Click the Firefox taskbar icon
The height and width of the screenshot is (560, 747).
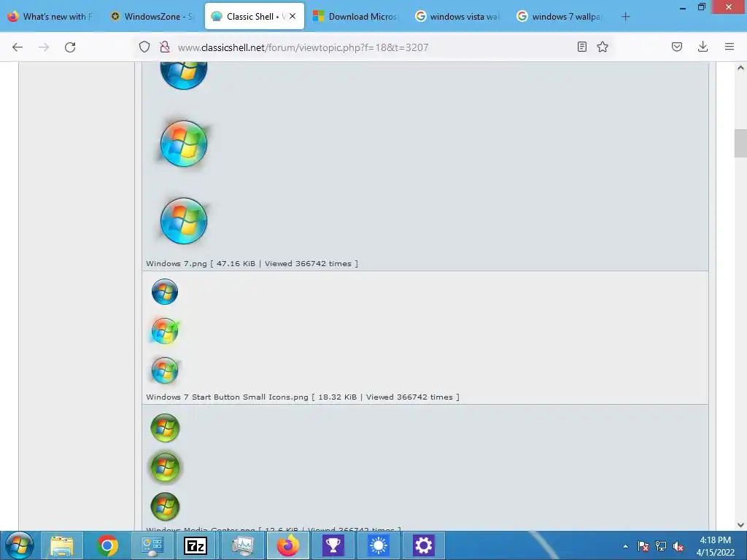[x=288, y=545]
